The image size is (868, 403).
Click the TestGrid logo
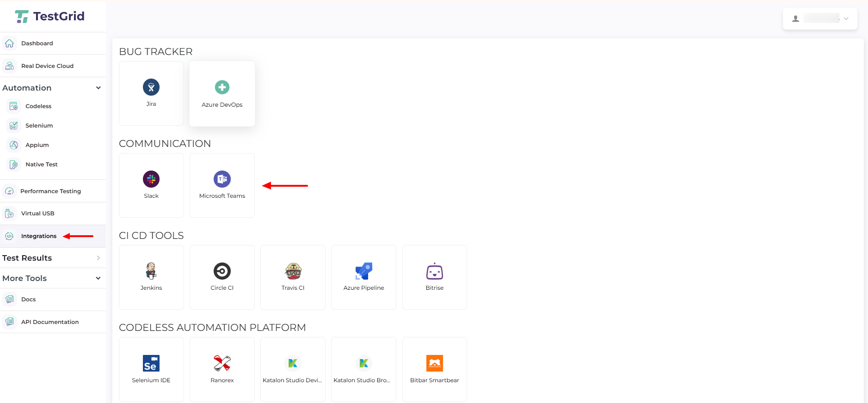click(49, 16)
